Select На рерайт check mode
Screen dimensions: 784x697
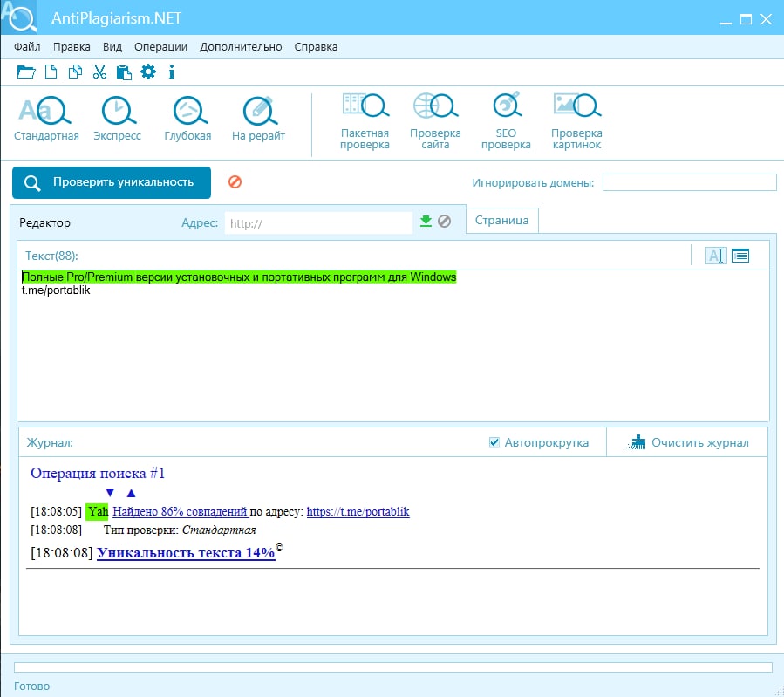coord(258,119)
